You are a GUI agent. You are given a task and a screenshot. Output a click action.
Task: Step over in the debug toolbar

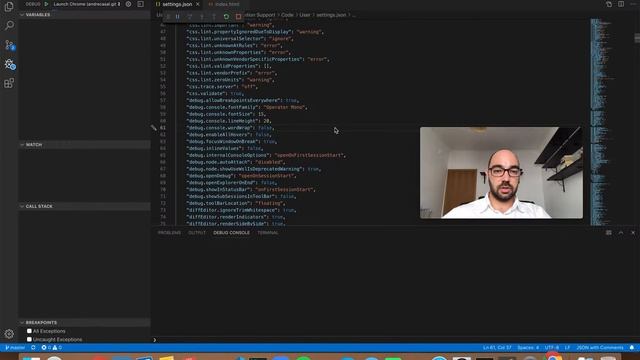[x=190, y=16]
